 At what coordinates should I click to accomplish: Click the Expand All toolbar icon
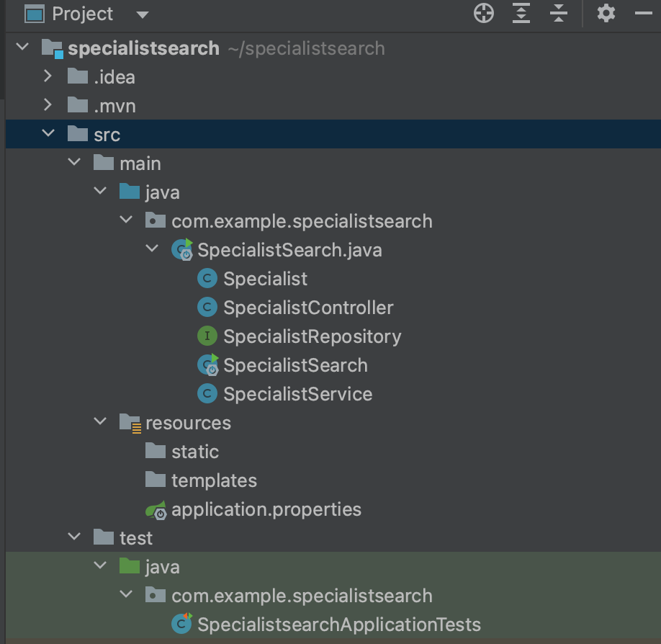521,14
